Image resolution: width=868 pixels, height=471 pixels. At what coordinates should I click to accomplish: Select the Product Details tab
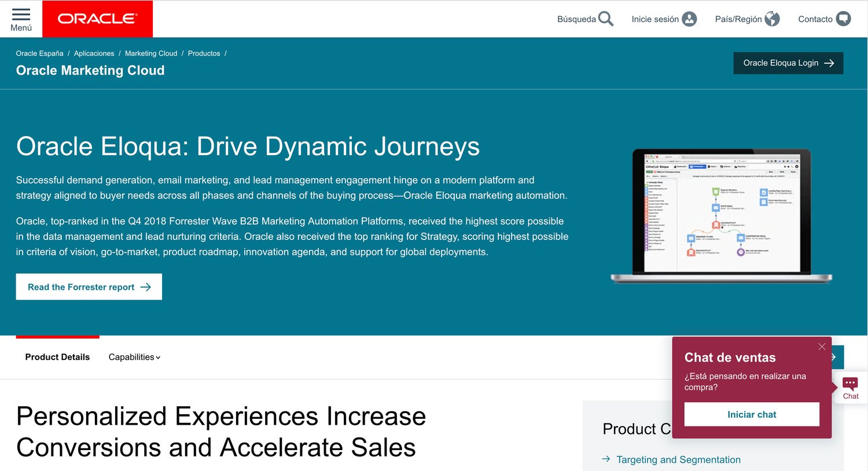click(57, 357)
